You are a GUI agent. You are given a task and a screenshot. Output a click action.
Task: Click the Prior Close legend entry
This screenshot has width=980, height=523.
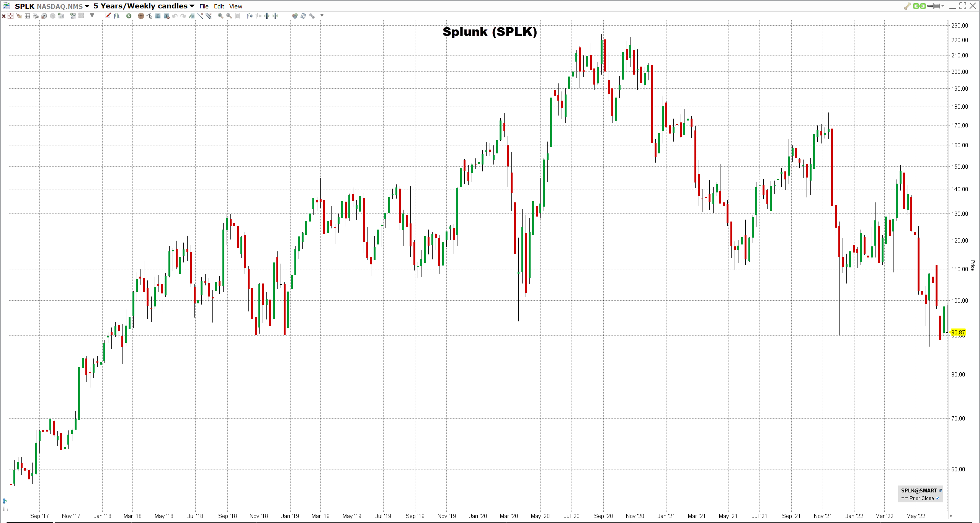(x=921, y=498)
